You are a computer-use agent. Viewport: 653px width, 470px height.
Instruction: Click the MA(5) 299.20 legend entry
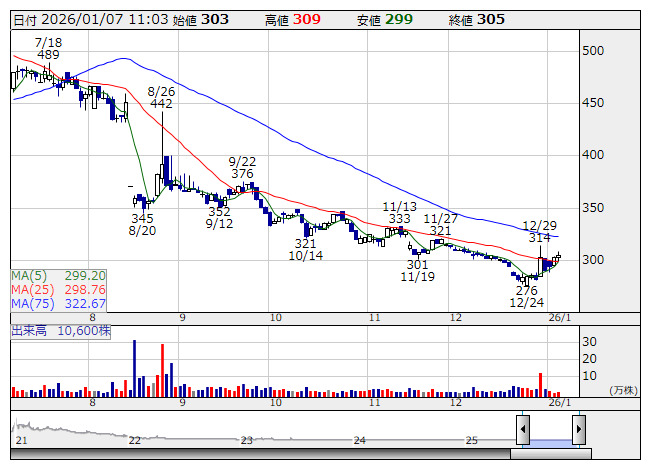[x=58, y=276]
